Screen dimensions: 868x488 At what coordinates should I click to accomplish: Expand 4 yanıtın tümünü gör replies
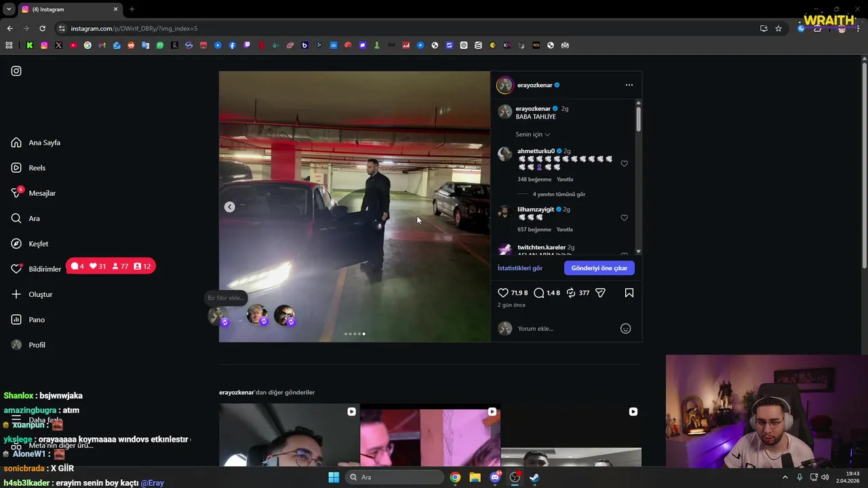(x=559, y=195)
